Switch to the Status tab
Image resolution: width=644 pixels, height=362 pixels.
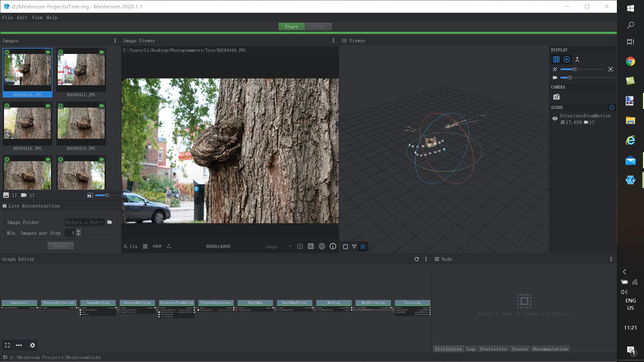coord(520,349)
